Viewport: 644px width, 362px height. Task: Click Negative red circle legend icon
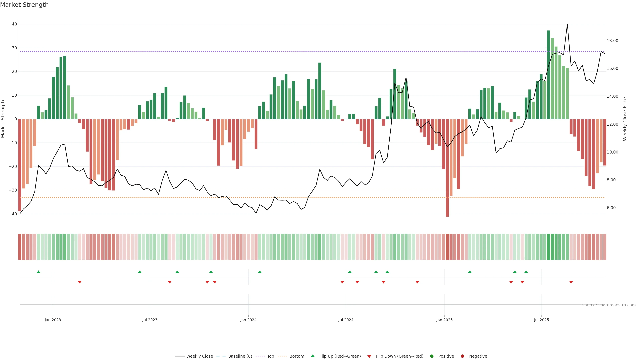463,356
